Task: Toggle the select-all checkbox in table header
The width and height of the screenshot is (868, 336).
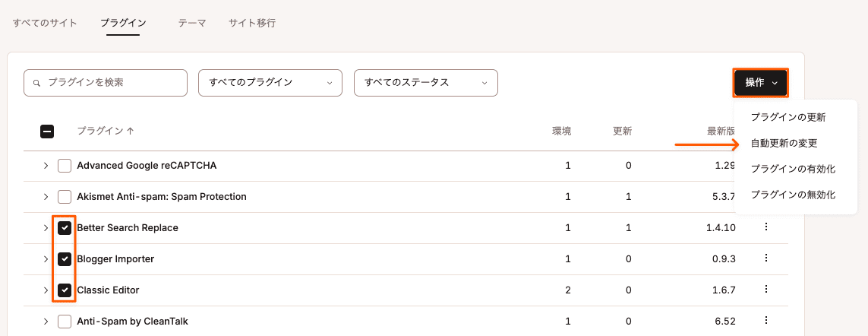Action: [x=47, y=132]
